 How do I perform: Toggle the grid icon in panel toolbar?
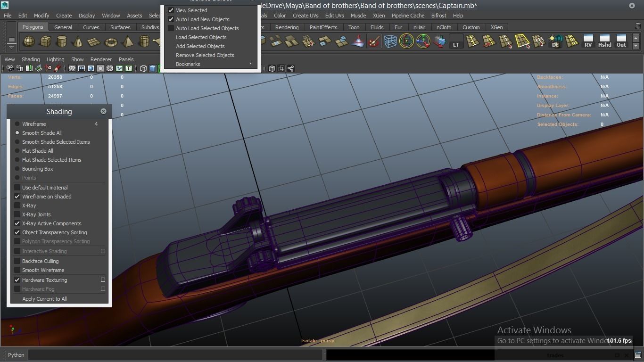pos(72,68)
